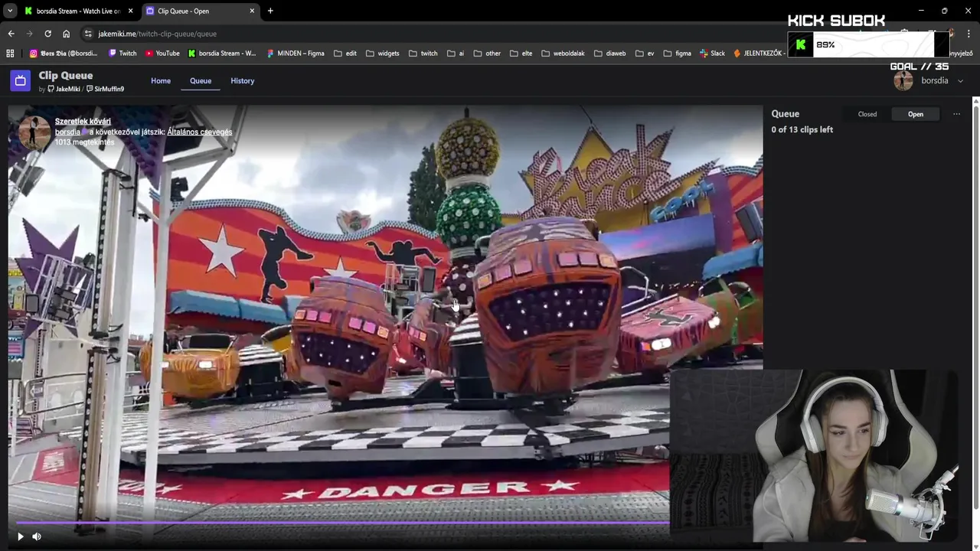
Task: Click the '0 of 13 clips left' text
Action: coord(802,130)
